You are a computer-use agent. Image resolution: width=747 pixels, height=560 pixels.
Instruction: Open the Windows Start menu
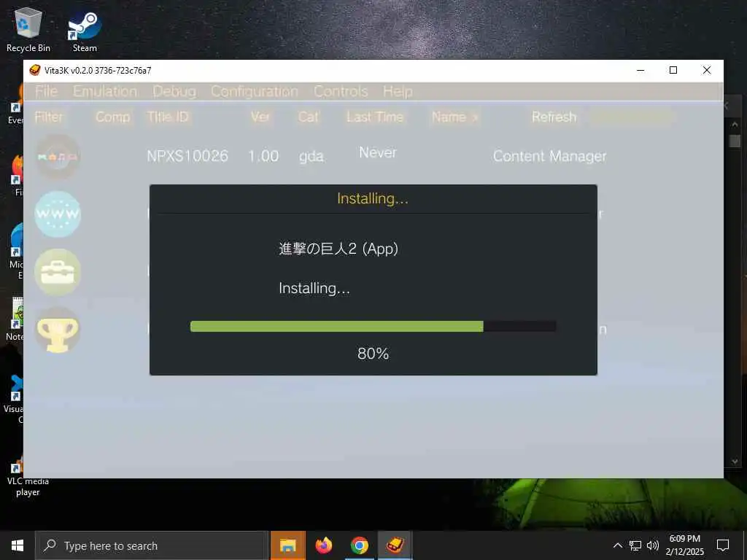[18, 545]
